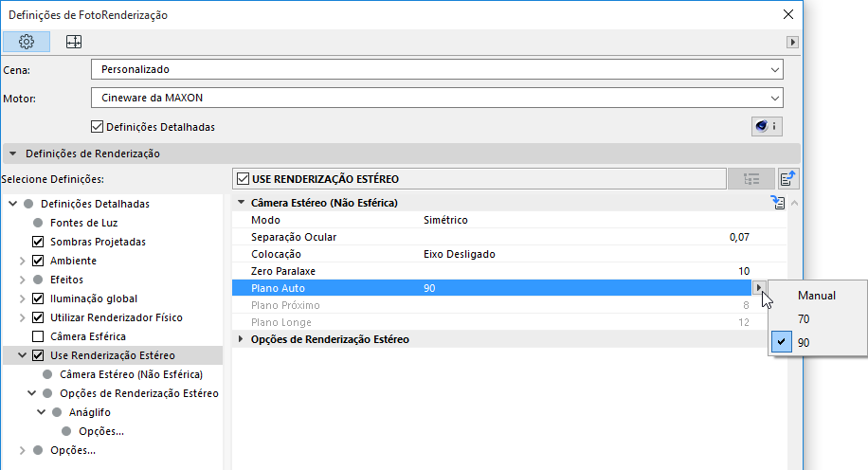
Task: Uncheck Sombras Projetadas
Action: click(38, 242)
